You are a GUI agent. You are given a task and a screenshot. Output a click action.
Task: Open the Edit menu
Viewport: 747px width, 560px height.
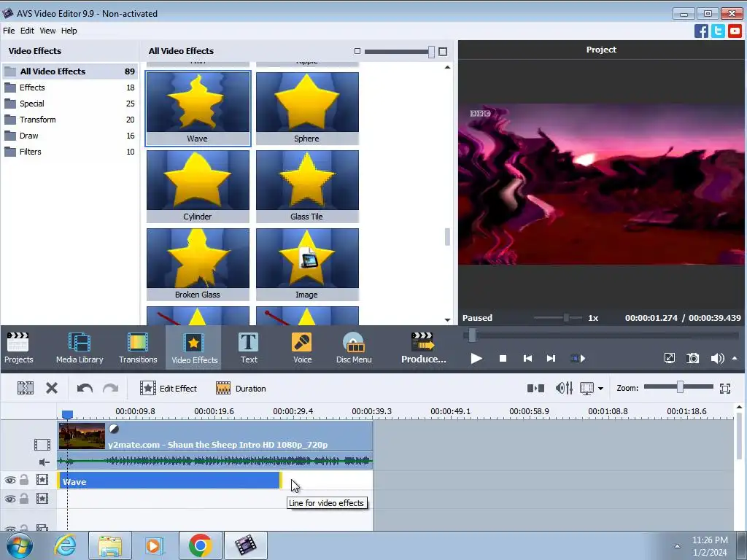[x=27, y=31]
